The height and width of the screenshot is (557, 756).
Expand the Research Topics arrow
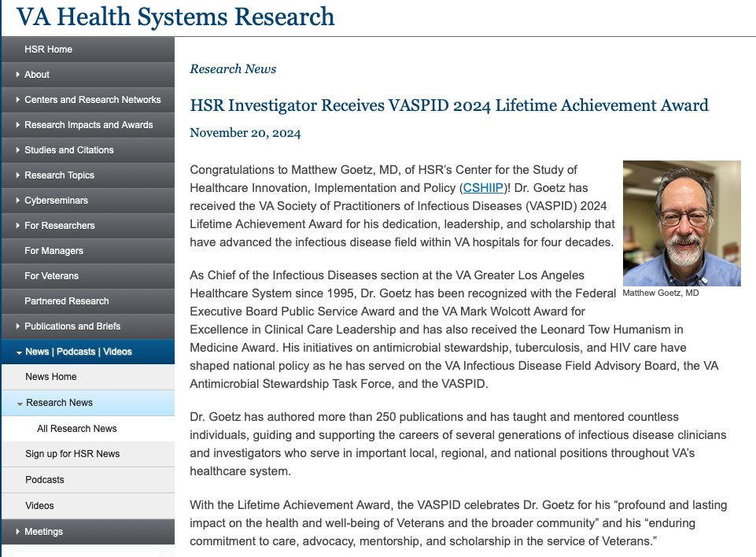18,175
